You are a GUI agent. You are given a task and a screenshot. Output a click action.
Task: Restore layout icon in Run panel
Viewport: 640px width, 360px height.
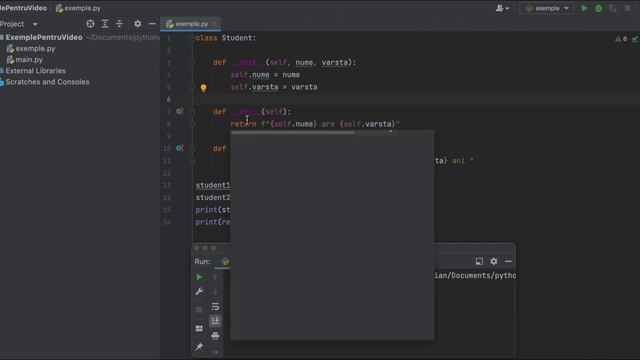(x=199, y=329)
